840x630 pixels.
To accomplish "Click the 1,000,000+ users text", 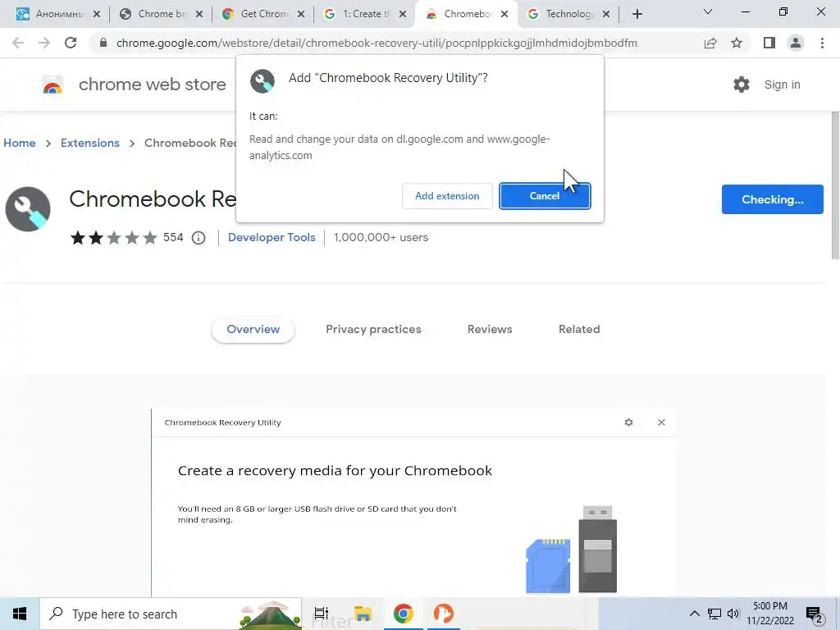I will point(381,237).
